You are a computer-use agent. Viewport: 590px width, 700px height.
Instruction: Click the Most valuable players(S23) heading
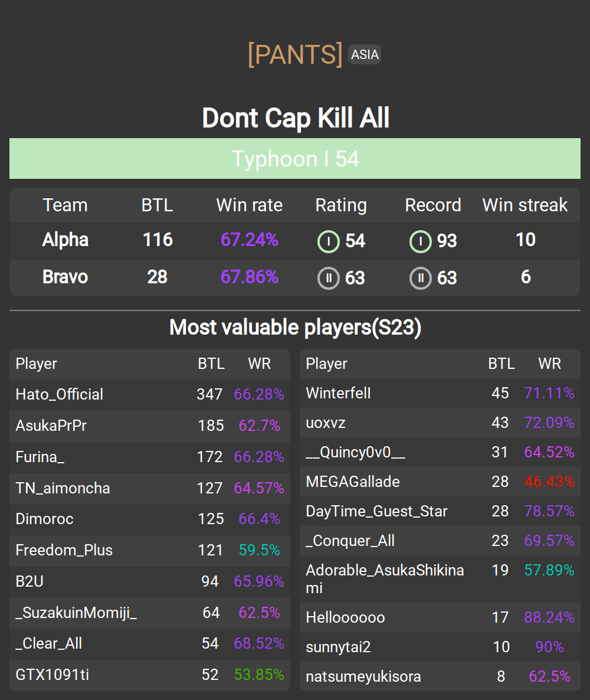pyautogui.click(x=295, y=328)
